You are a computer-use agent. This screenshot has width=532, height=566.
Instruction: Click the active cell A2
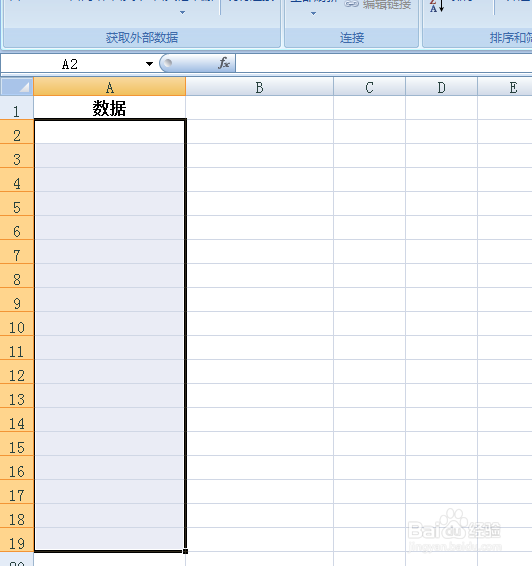110,132
